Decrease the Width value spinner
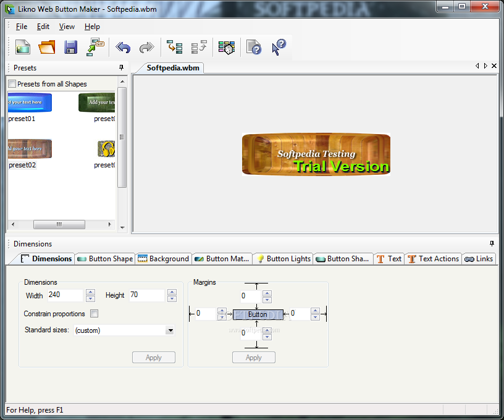The height and width of the screenshot is (420, 504). [91, 299]
